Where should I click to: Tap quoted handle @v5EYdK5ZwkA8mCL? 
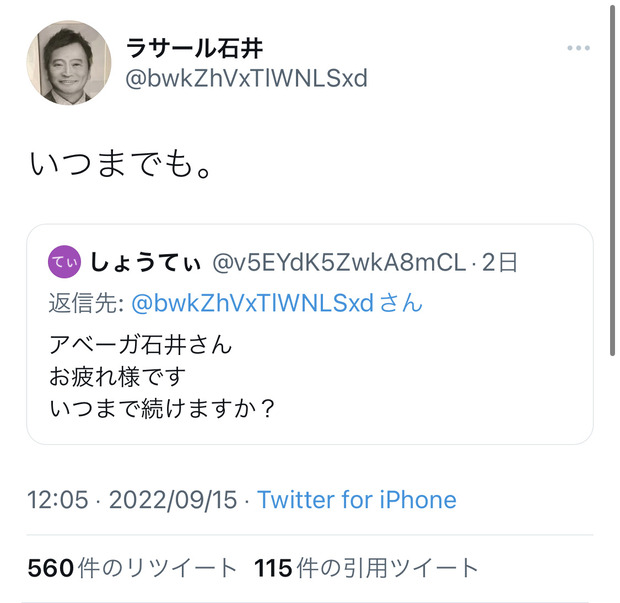[x=339, y=263]
